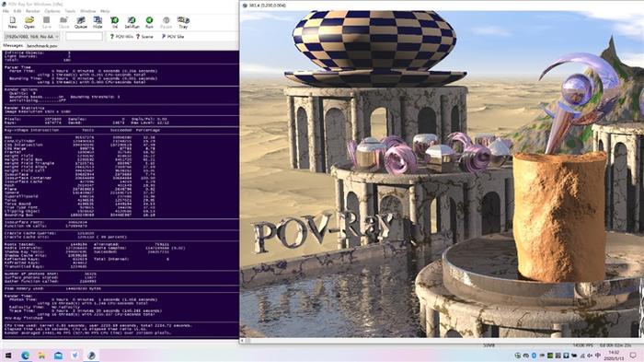Click the New file toolbar icon
This screenshot has width=644, height=362.
(12, 22)
